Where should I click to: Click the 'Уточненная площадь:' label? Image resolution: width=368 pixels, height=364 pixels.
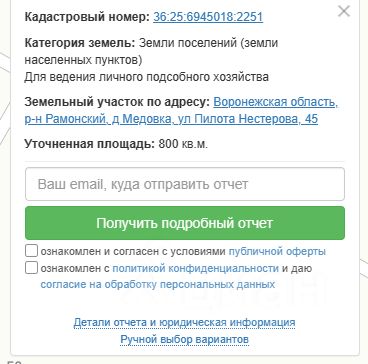[x=90, y=144]
